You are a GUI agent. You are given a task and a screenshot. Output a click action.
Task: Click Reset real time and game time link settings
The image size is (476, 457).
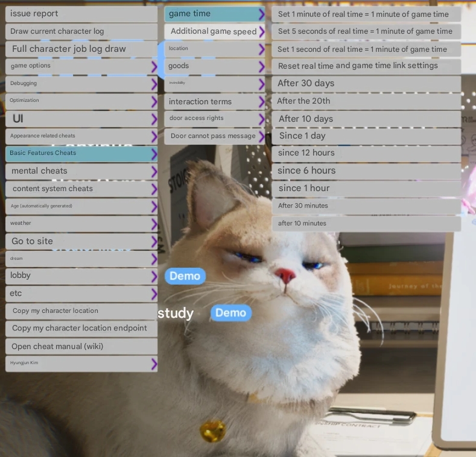pyautogui.click(x=366, y=66)
